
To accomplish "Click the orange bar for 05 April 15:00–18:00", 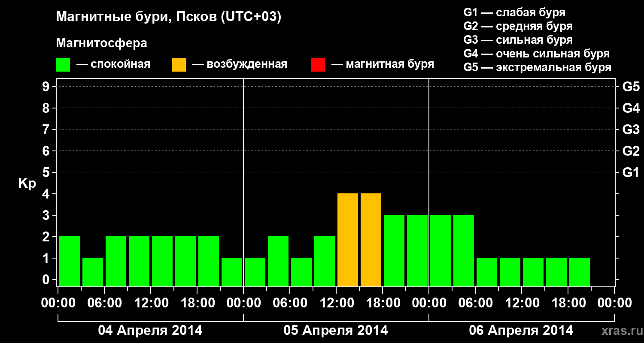I will pos(371,240).
